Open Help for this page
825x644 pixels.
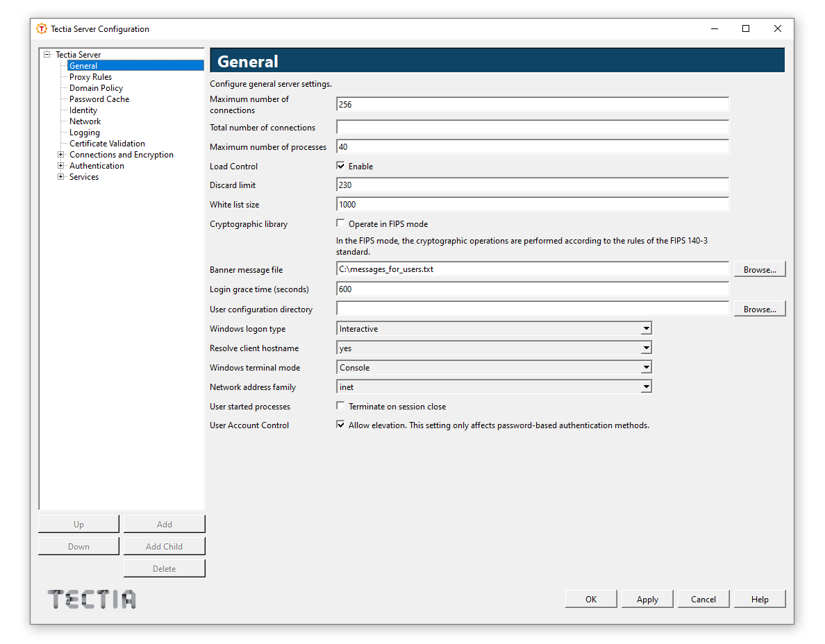[760, 600]
